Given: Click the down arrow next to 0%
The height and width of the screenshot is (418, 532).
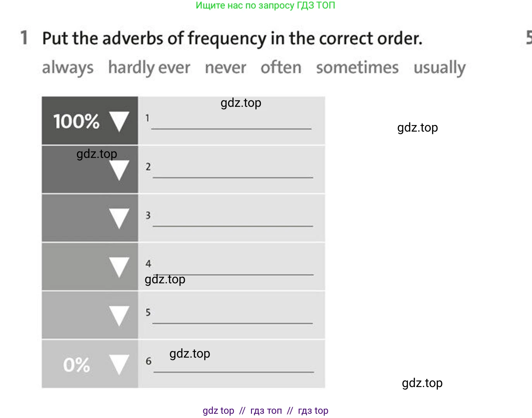Looking at the screenshot, I should pos(119,365).
